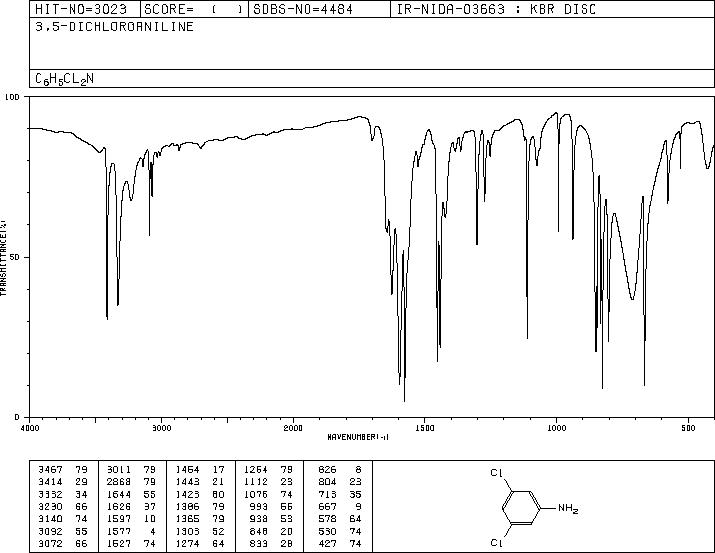Select peak value 2868 in the table

tap(119, 481)
